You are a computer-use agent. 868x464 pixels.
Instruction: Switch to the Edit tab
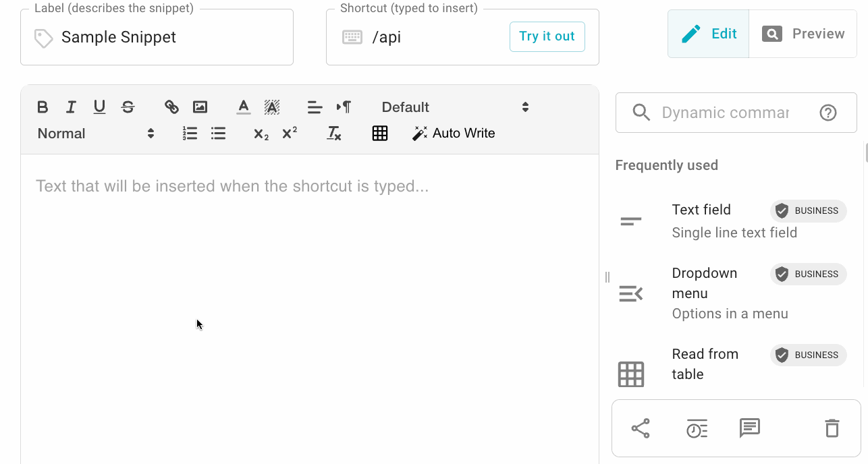[x=709, y=34]
